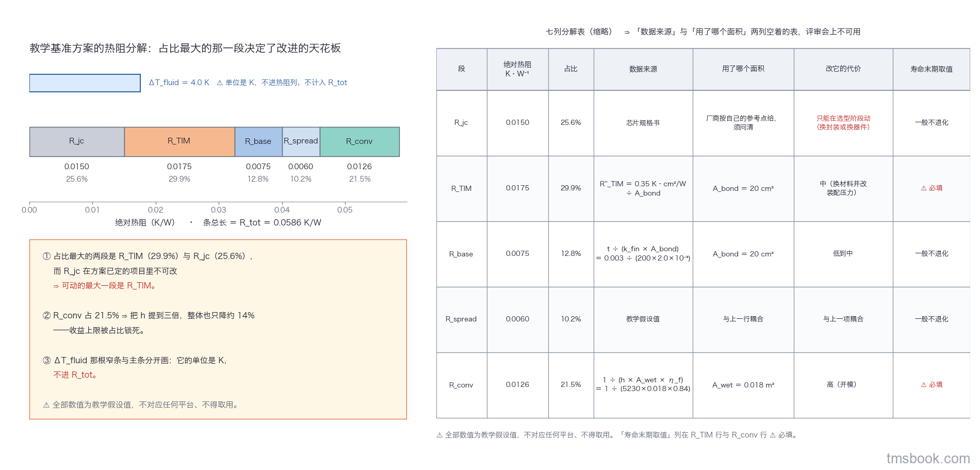Click the '与上一行耦合' cell
Image resolution: width=980 pixels, height=470 pixels.
click(743, 319)
